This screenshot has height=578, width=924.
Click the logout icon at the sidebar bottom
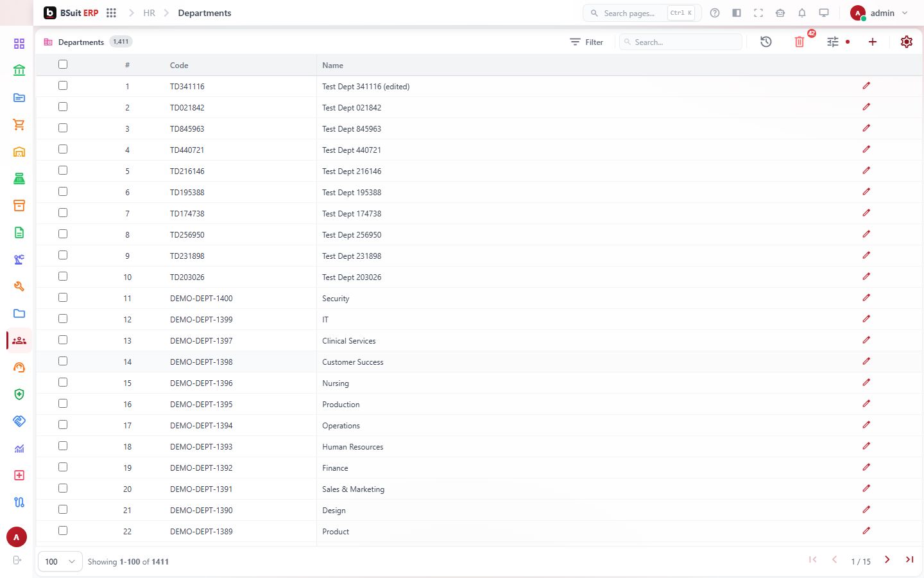(17, 560)
